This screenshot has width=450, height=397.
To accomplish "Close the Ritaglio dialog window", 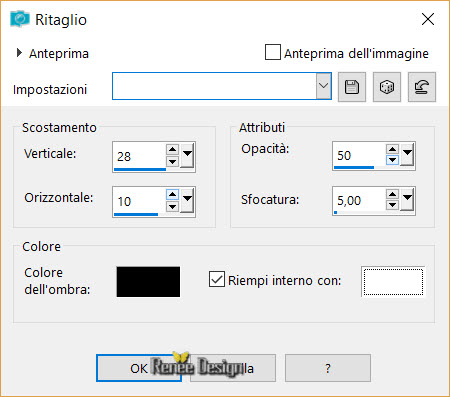I will click(428, 19).
